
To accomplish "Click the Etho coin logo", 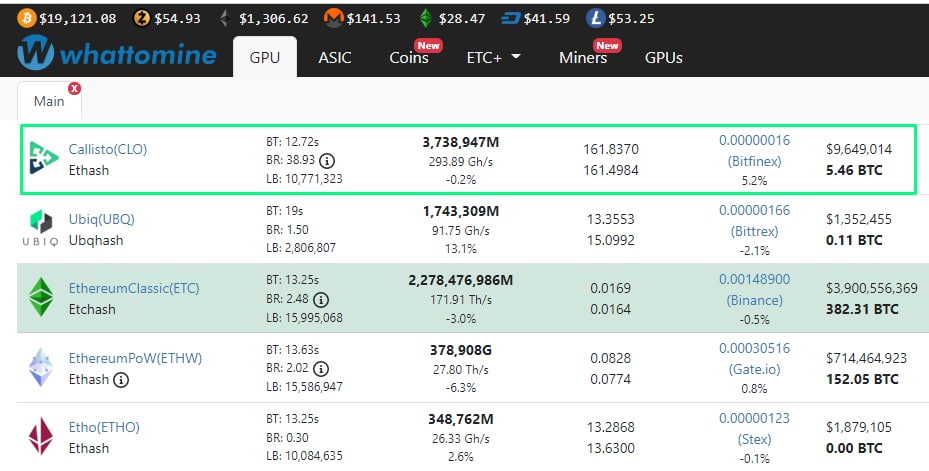I will point(41,437).
